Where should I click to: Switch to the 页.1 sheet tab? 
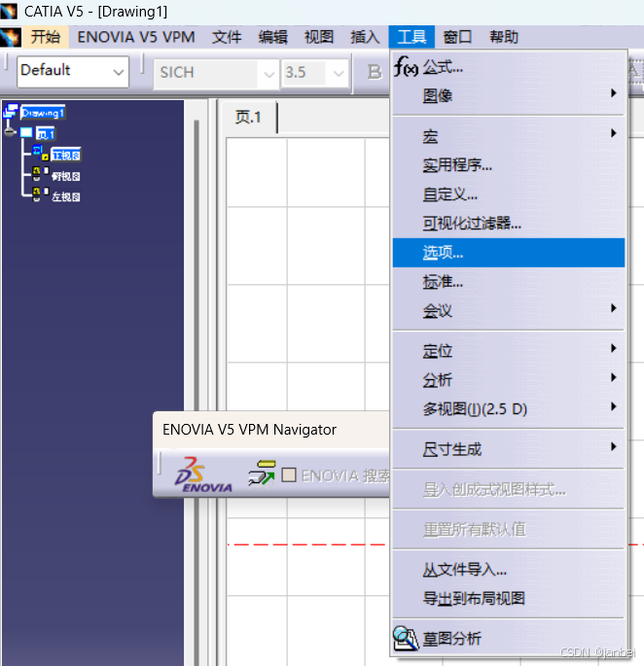pos(248,118)
